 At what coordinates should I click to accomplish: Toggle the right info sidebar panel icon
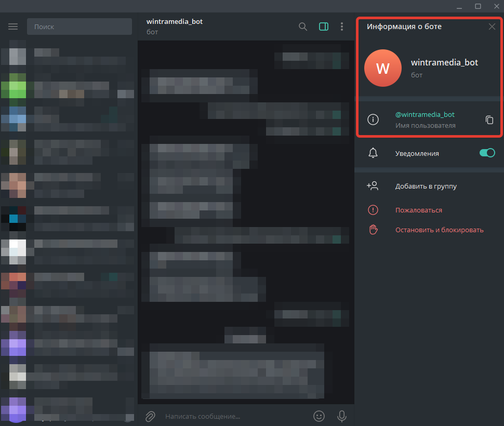tap(323, 26)
